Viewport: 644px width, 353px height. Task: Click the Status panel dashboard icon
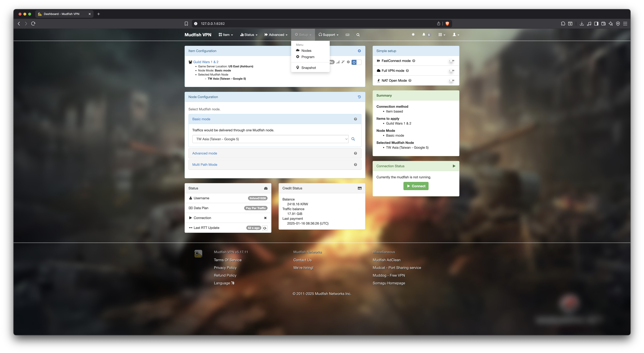click(266, 188)
